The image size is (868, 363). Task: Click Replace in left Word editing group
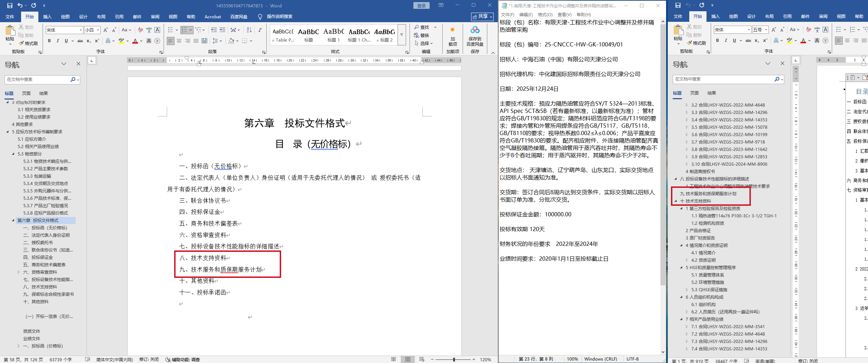click(x=422, y=36)
